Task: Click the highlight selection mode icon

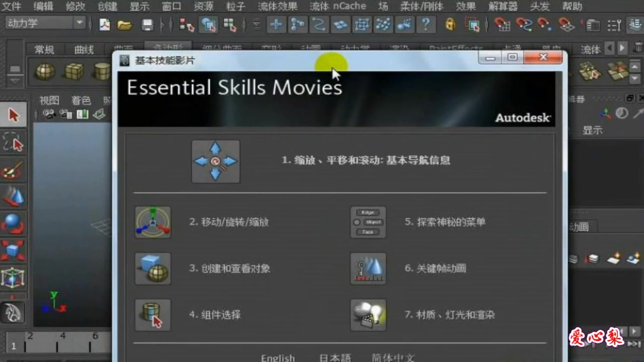Action: 472,25
